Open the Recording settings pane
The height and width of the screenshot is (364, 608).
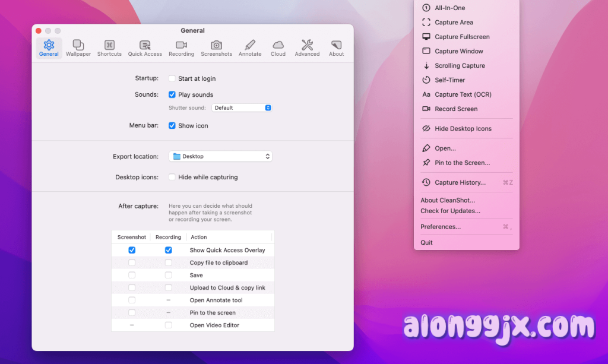coord(181,48)
